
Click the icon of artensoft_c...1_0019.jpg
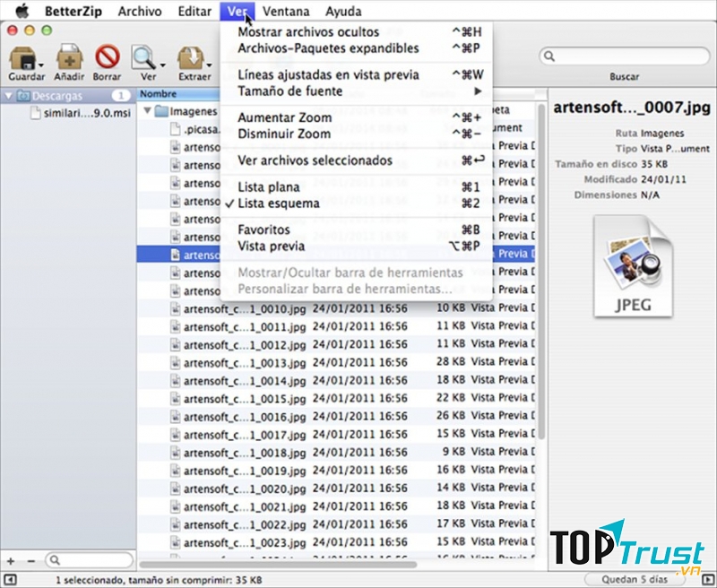point(175,471)
